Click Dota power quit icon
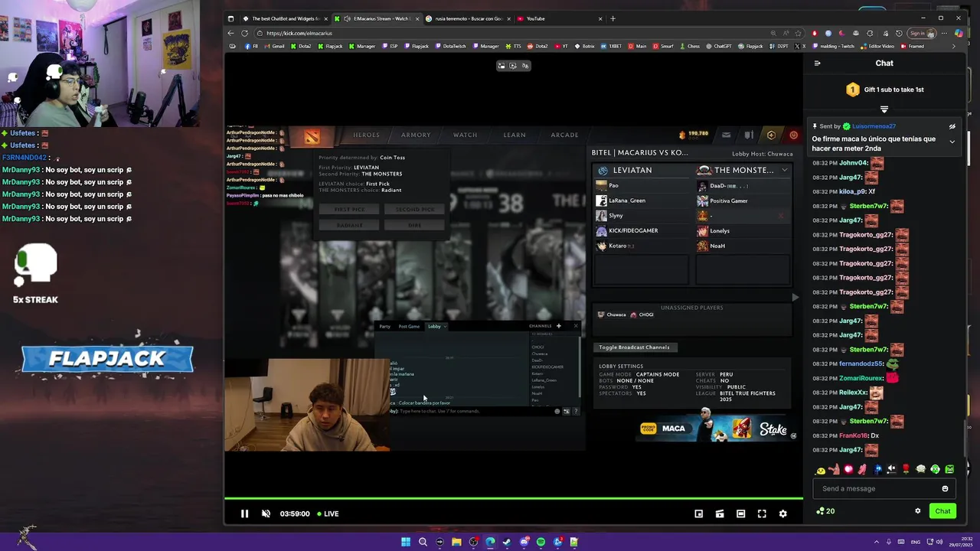 click(x=793, y=135)
